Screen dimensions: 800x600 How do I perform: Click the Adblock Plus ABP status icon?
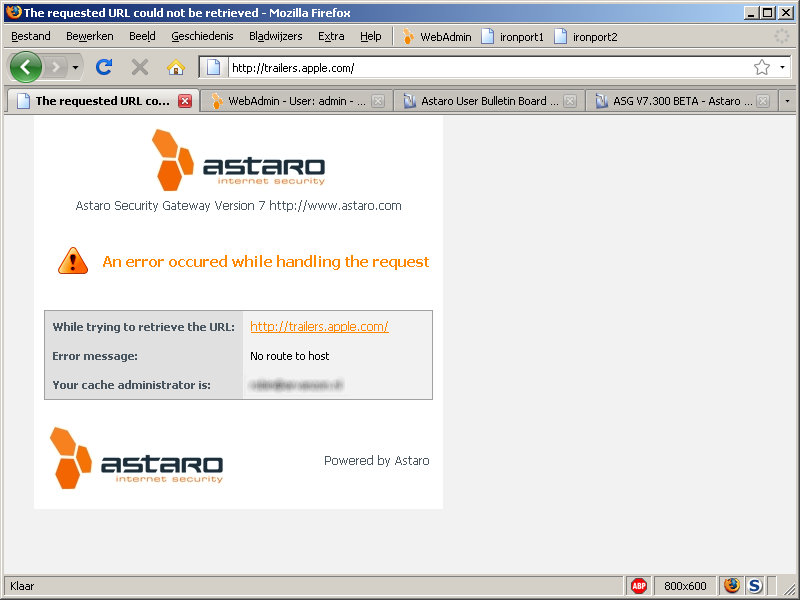click(x=639, y=586)
